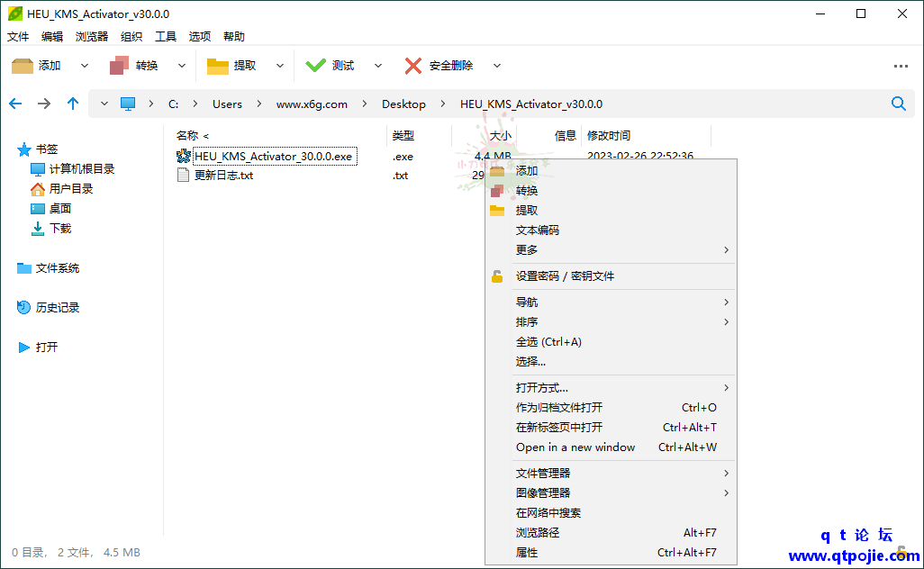Click the 测试 (Test) green checkmark icon
This screenshot has height=569, width=924.
[x=315, y=66]
